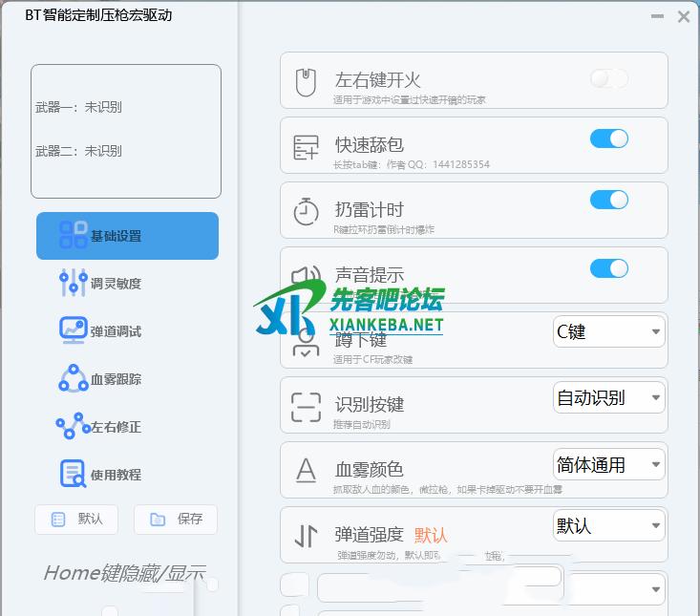The image size is (700, 616).
Task: Disable the 扔雷计时 toggle switch
Action: tap(608, 200)
